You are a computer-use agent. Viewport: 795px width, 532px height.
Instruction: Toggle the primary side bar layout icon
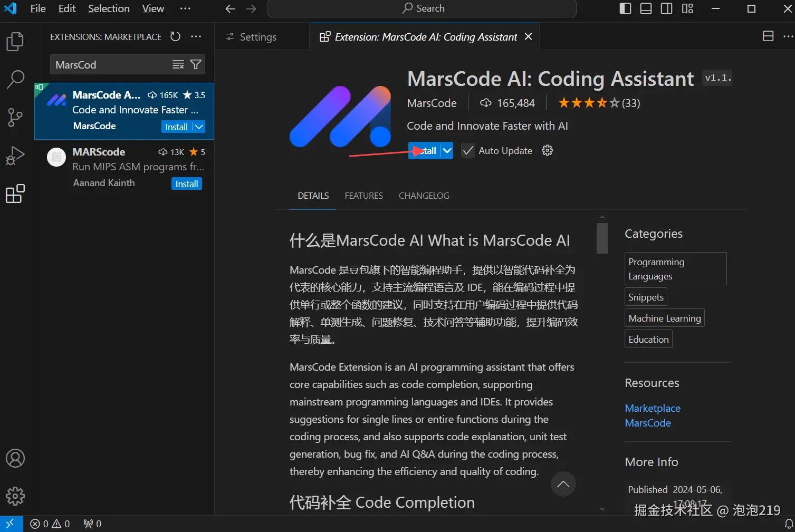click(625, 8)
